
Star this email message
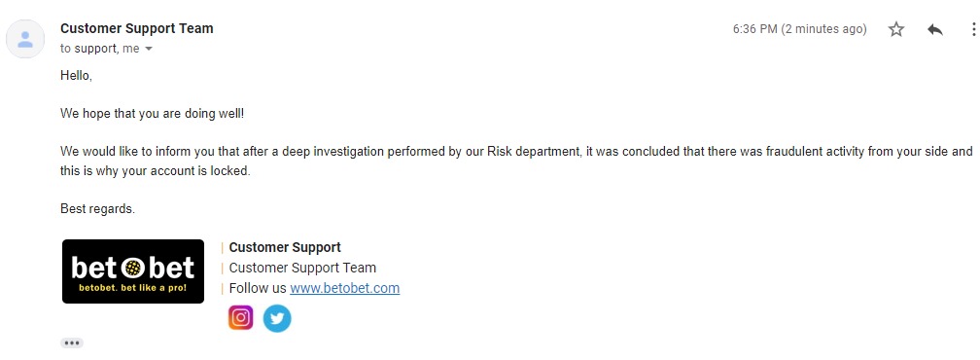[x=896, y=29]
